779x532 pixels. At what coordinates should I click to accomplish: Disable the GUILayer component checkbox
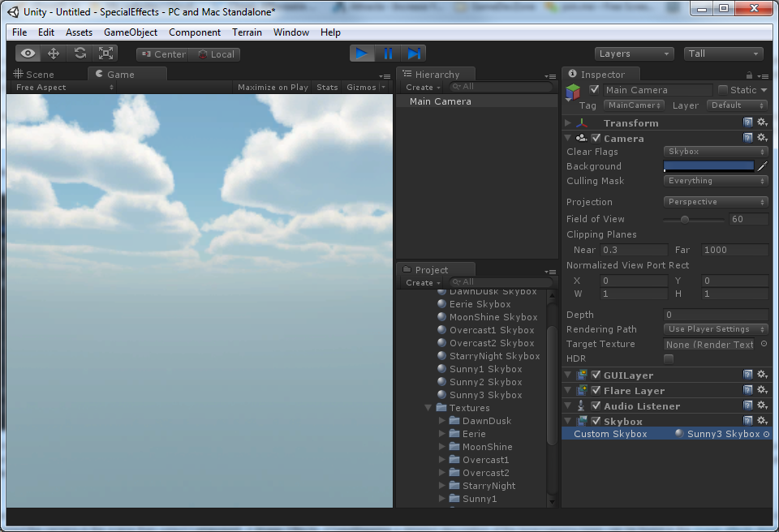[x=596, y=375]
